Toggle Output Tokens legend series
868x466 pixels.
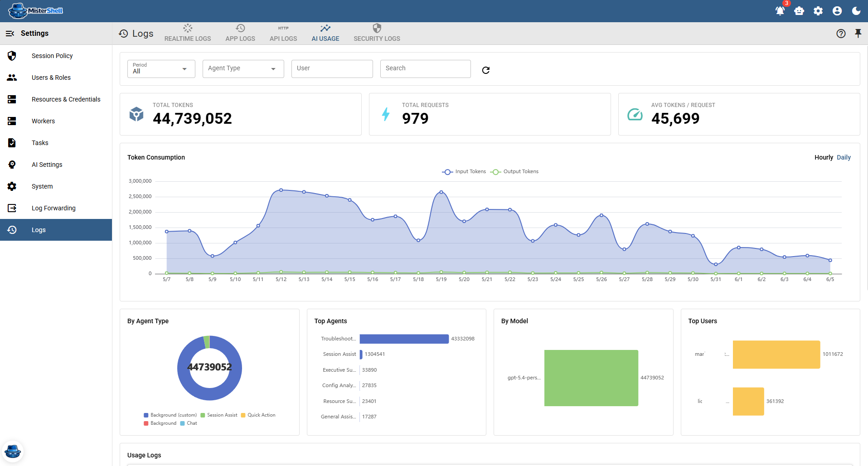point(514,172)
